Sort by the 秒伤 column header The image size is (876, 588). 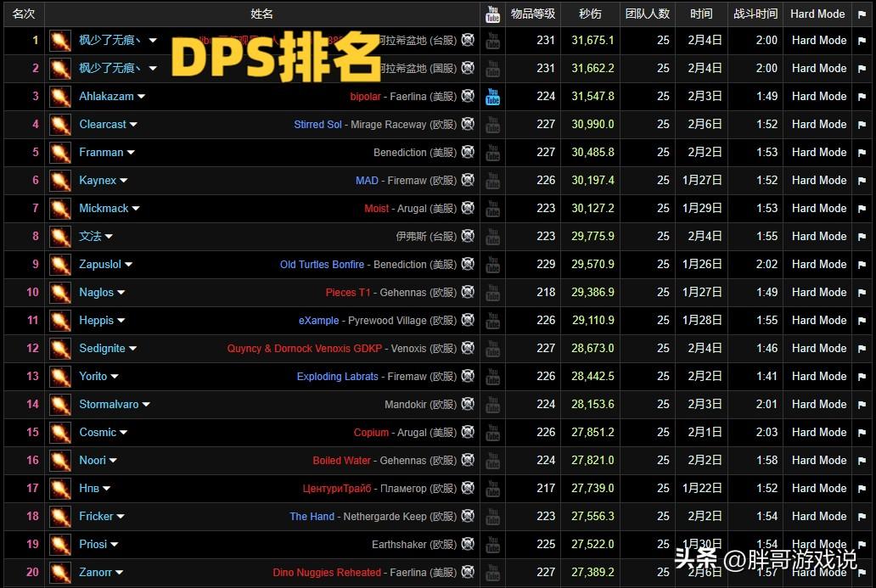click(590, 14)
